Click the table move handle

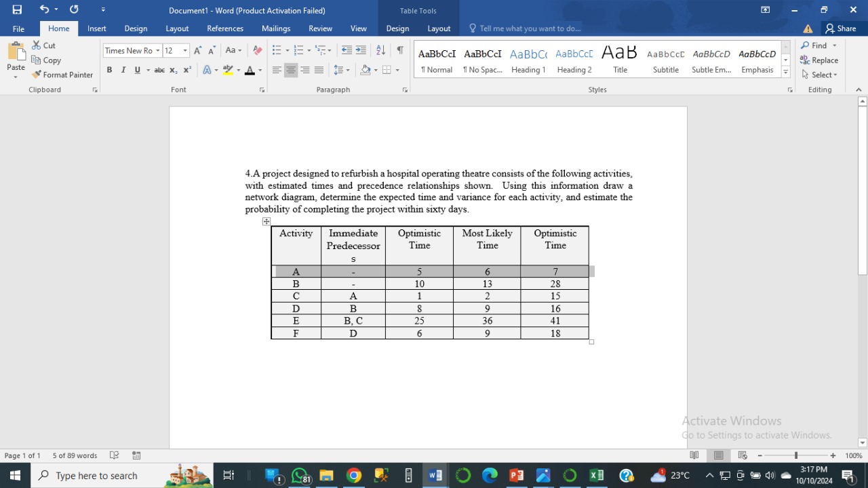267,221
